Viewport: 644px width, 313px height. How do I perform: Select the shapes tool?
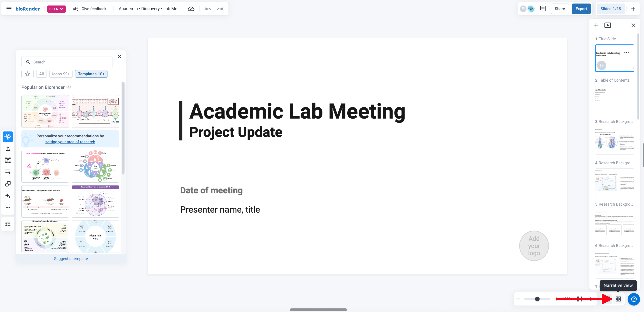click(8, 184)
